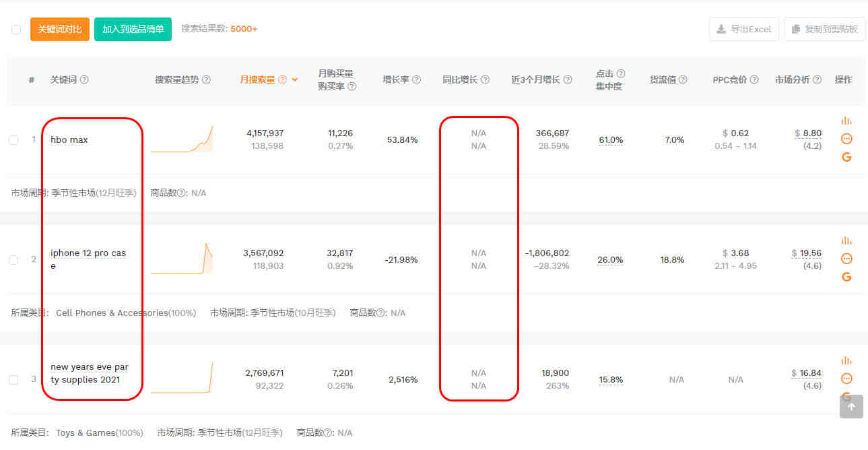Open the hbo max keyword link
Screen dimensions: 868x450
coord(69,140)
